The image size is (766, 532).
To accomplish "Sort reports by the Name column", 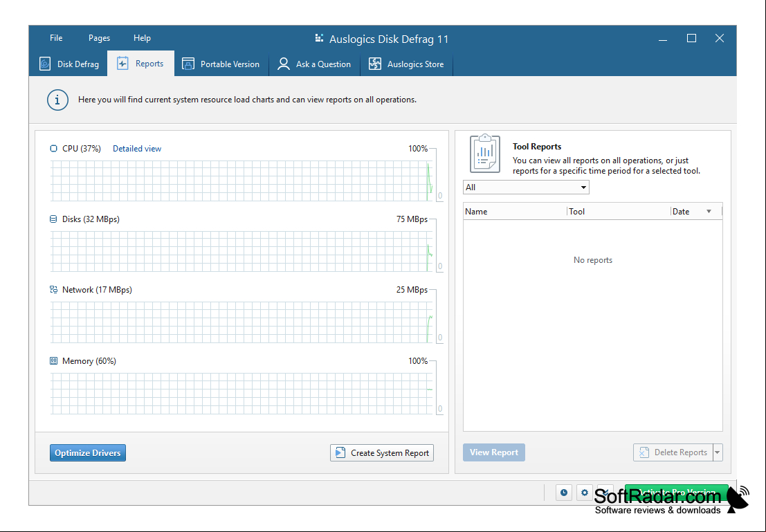I will (515, 212).
